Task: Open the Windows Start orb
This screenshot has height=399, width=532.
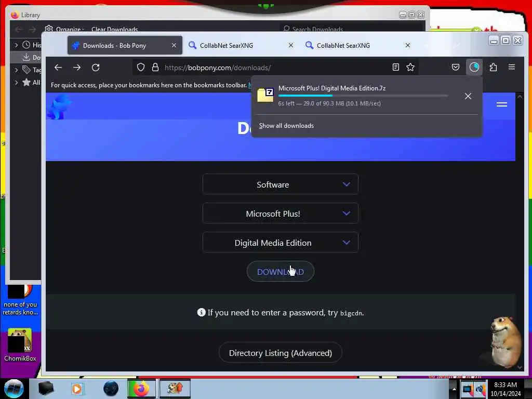Action: [x=14, y=389]
